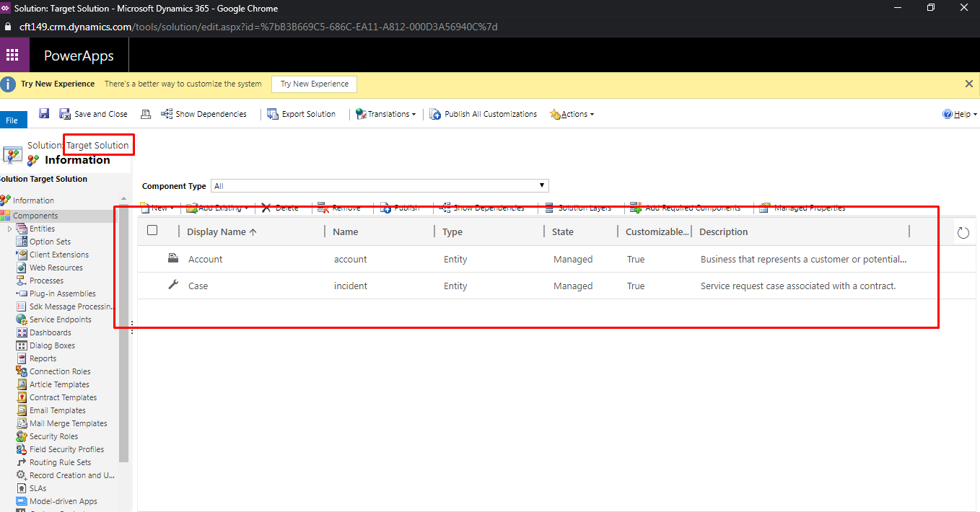Image resolution: width=980 pixels, height=512 pixels.
Task: Click Add Required Components
Action: pyautogui.click(x=686, y=208)
